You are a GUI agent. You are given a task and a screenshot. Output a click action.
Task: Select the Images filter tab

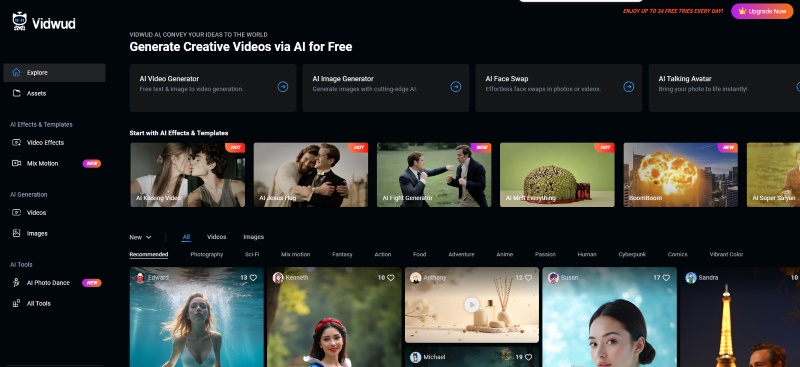point(254,237)
